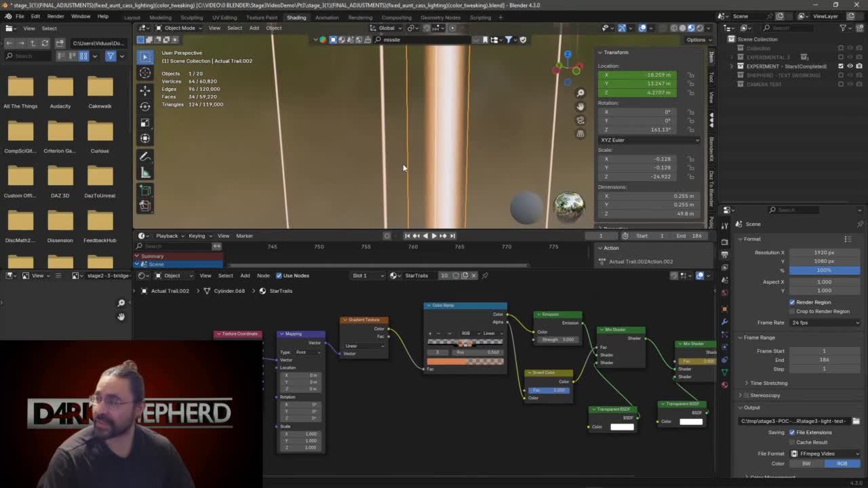Click the viewport zoom magnifier icon
This screenshot has width=868, height=488.
pyautogui.click(x=580, y=93)
